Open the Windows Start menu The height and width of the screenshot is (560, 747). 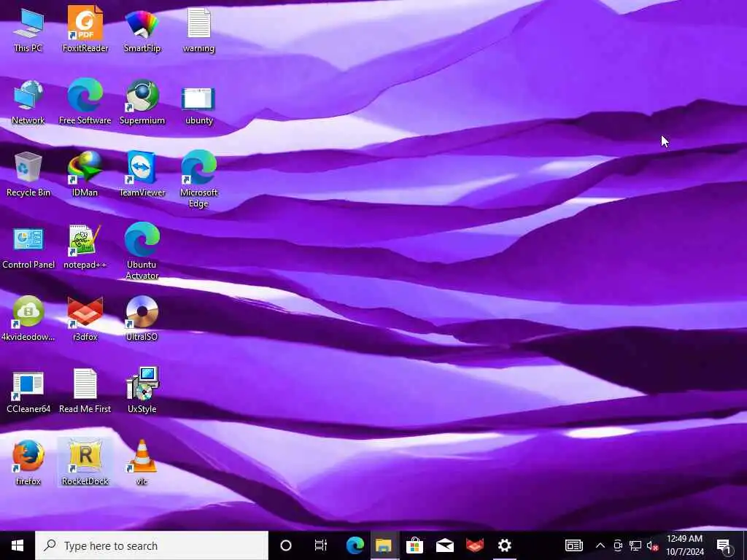click(18, 545)
